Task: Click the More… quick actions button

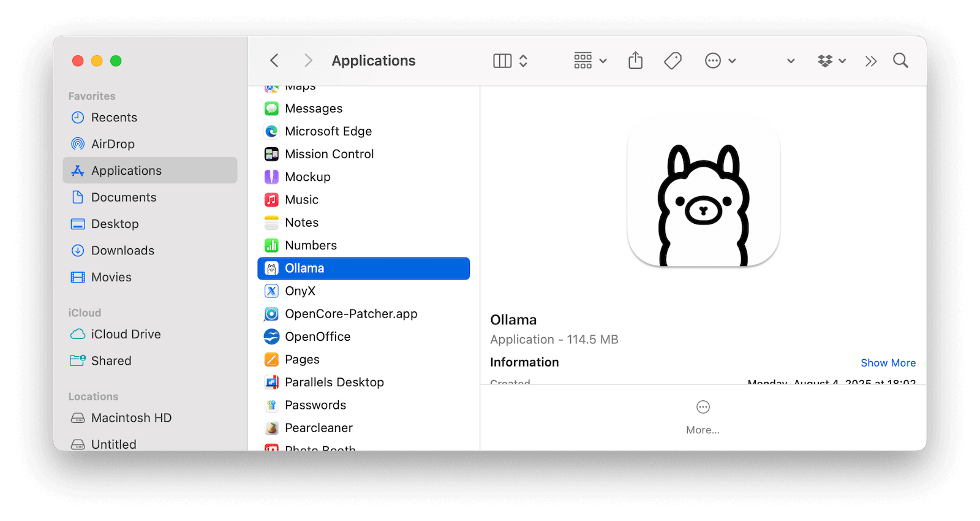Action: point(703,417)
